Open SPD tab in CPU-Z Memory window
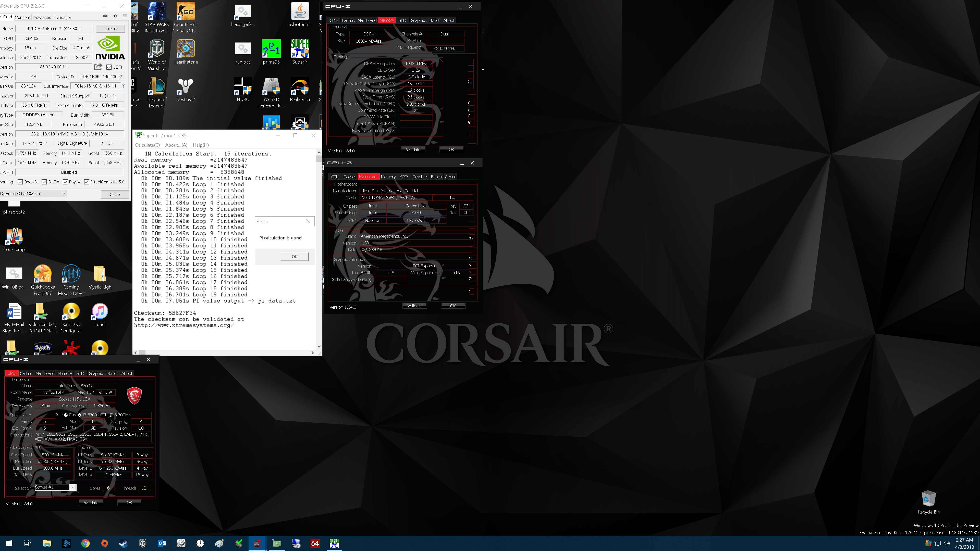980x551 pixels. tap(402, 20)
